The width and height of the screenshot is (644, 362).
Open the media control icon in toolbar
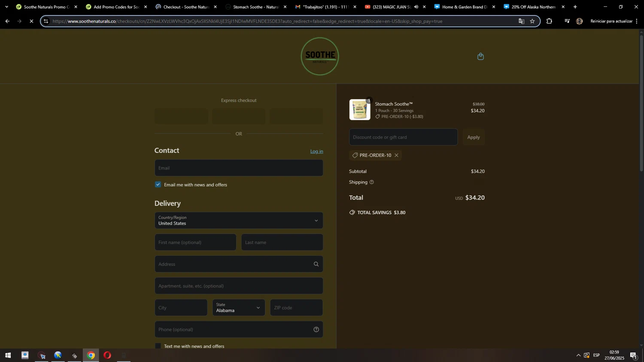pyautogui.click(x=567, y=21)
